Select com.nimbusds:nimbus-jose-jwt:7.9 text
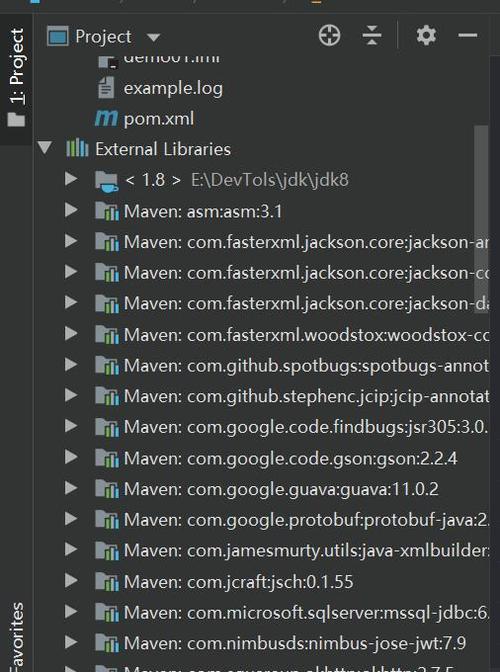Viewport: 500px width, 672px height. [x=295, y=644]
